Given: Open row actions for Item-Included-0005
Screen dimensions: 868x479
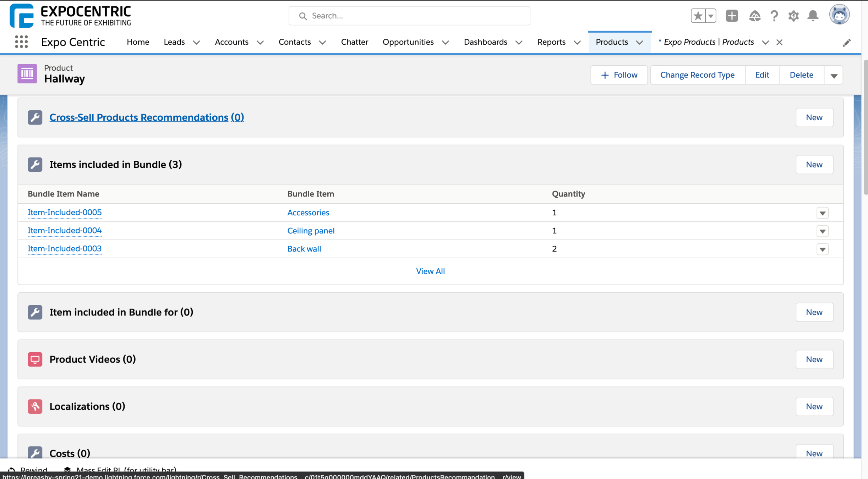Looking at the screenshot, I should pos(822,213).
